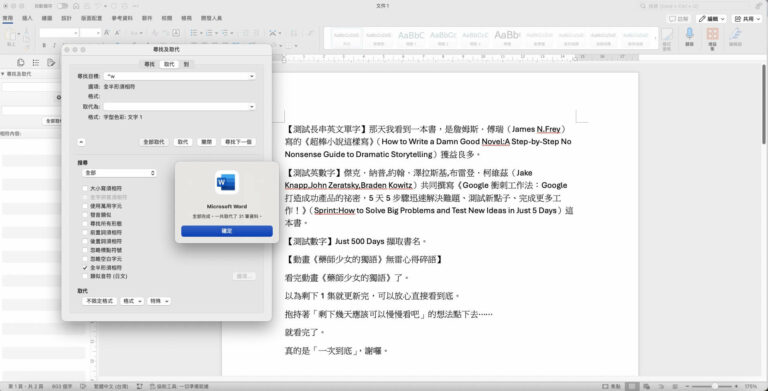Click the comments 註解 speech bubble button

[679, 19]
